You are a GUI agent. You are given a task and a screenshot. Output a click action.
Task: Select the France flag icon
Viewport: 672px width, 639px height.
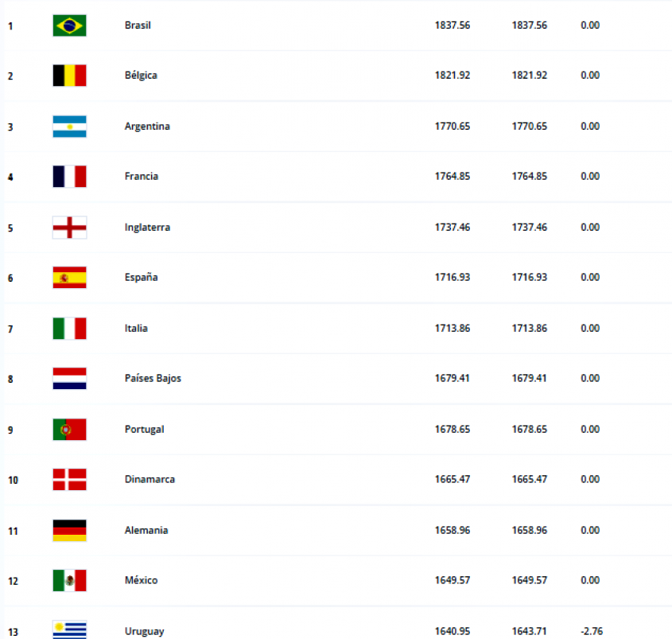[69, 177]
